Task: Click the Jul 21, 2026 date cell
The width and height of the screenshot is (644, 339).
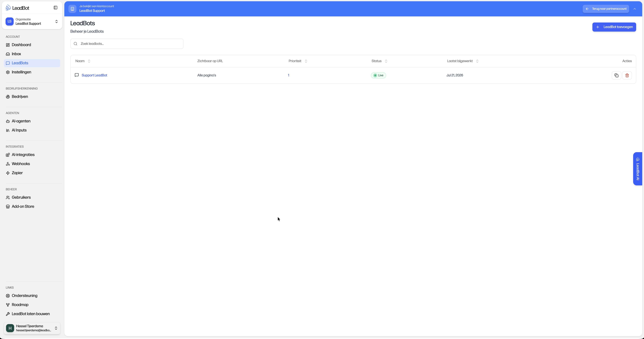Action: [x=454, y=75]
